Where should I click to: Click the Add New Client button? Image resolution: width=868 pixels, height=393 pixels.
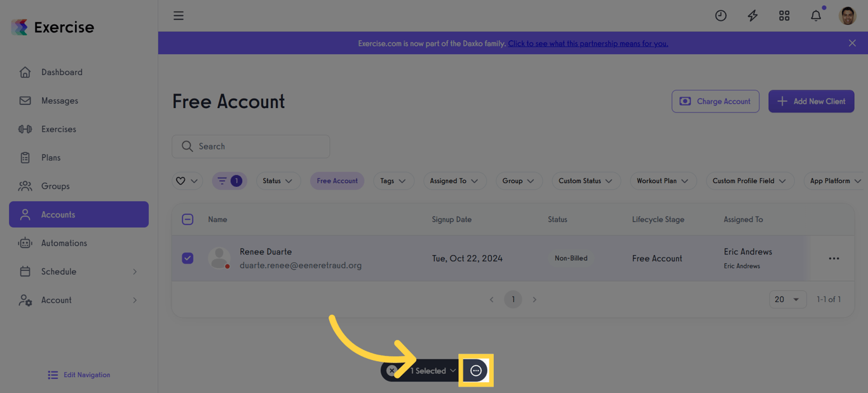coord(811,101)
